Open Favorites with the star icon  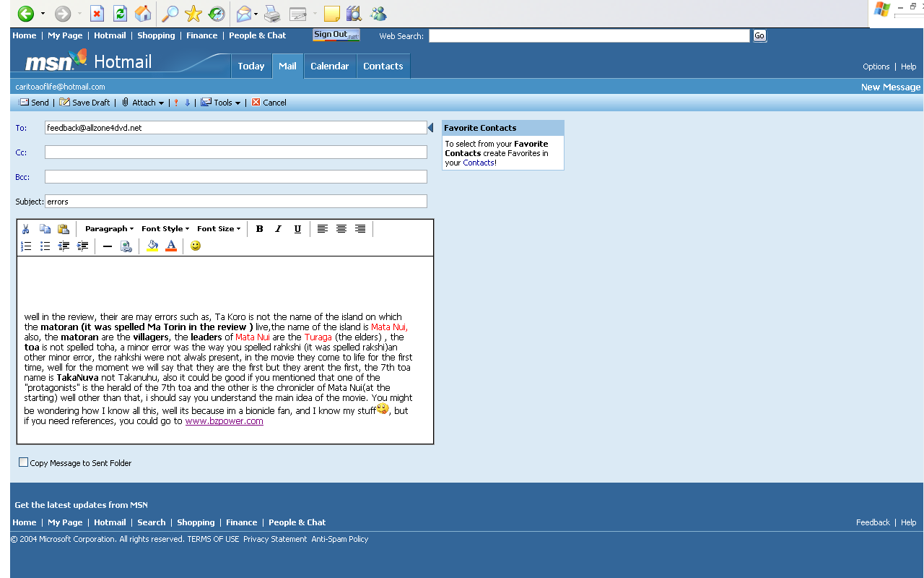193,14
